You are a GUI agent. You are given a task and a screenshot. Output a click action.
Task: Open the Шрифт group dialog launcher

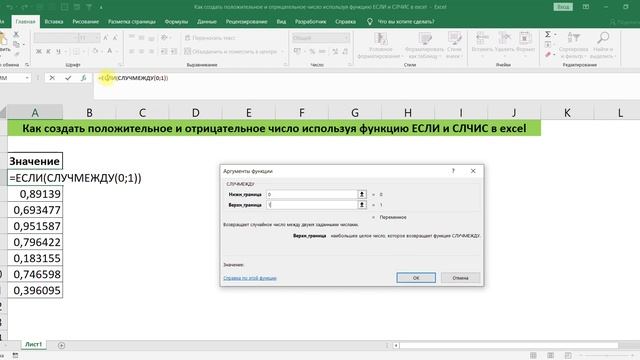point(120,64)
